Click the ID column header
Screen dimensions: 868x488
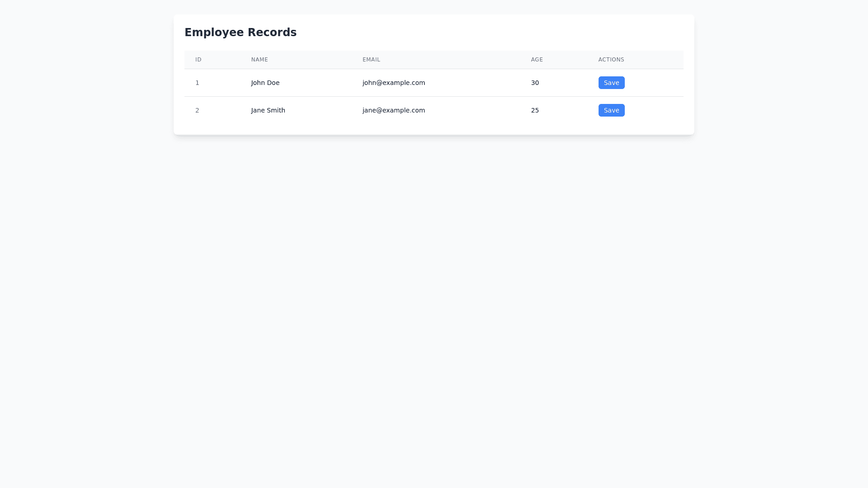click(198, 60)
